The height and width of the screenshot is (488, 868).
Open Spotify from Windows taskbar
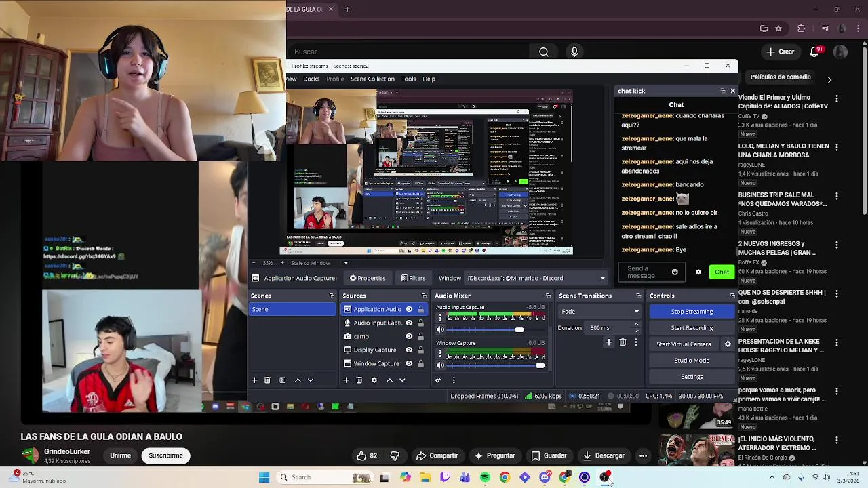point(485,477)
